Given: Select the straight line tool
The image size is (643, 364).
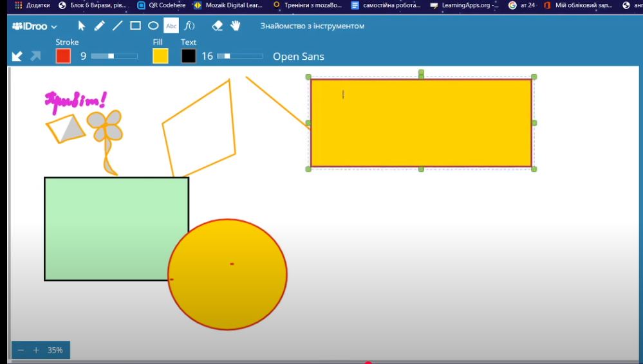Looking at the screenshot, I should tap(117, 26).
